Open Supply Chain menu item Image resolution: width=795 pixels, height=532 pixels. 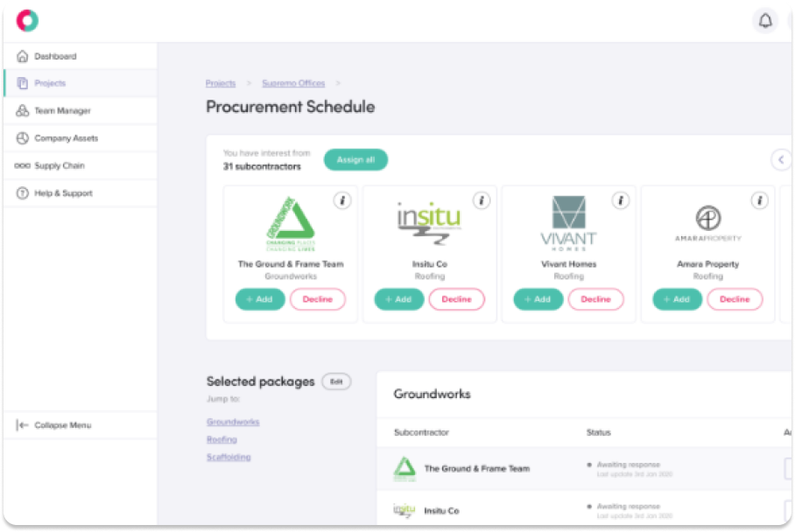(x=80, y=165)
